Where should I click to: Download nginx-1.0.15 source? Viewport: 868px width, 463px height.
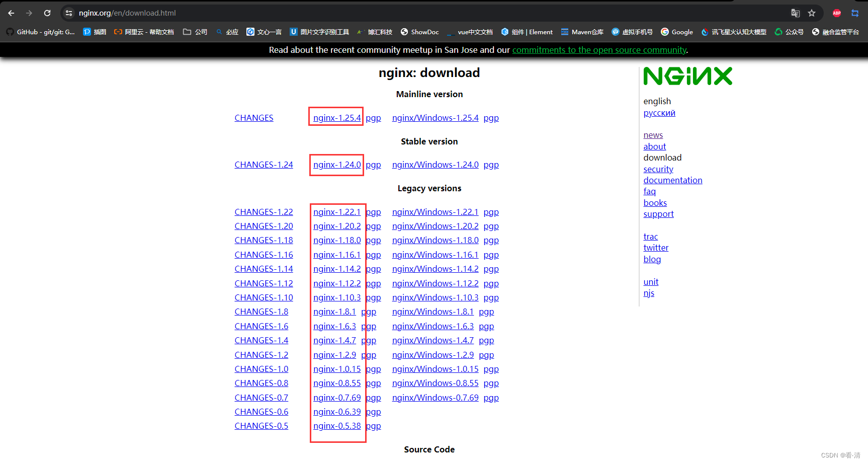(337, 369)
